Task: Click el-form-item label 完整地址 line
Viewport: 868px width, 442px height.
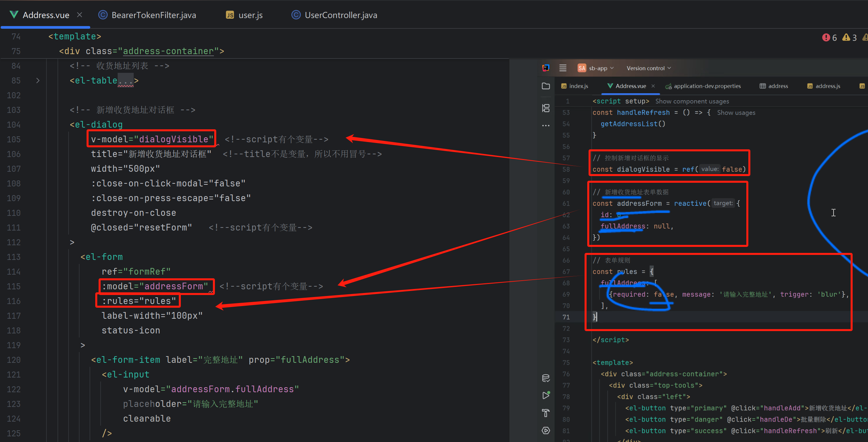Action: click(220, 360)
